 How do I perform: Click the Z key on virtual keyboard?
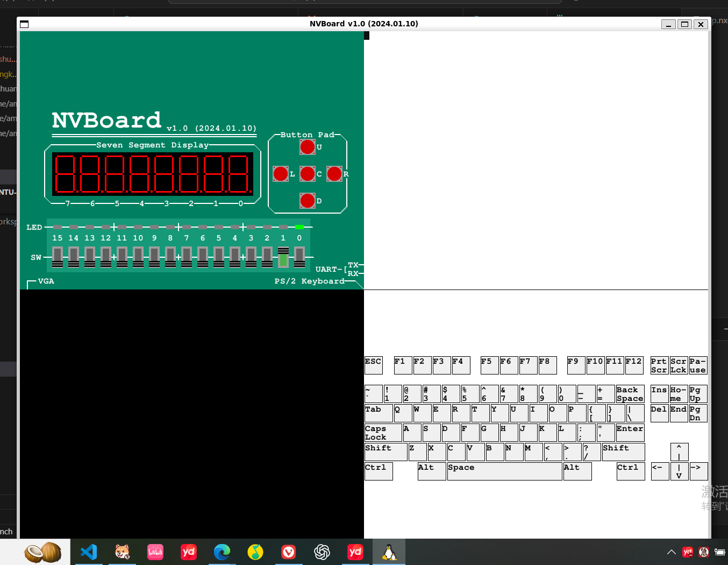point(418,452)
